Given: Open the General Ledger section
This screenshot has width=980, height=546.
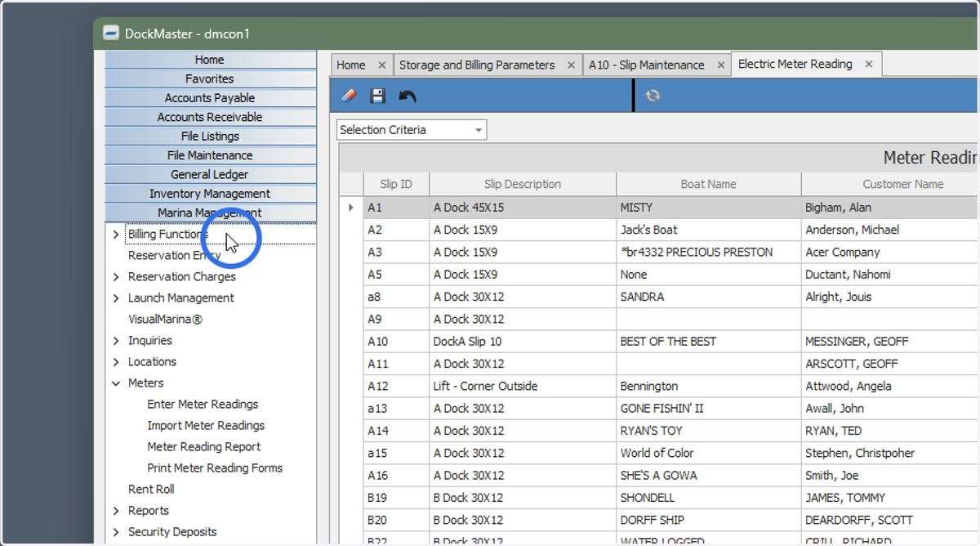Looking at the screenshot, I should [210, 175].
